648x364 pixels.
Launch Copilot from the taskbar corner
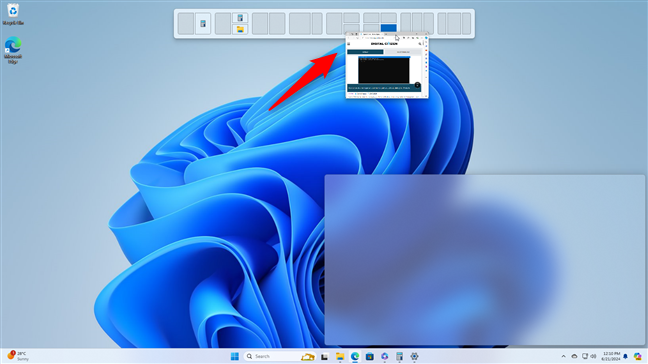click(x=638, y=356)
